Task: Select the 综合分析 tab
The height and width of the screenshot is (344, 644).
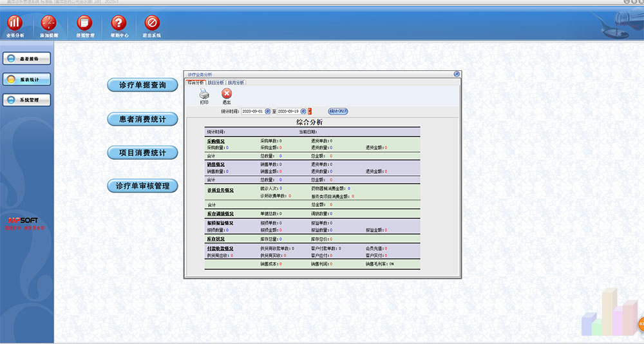Action: tap(195, 82)
